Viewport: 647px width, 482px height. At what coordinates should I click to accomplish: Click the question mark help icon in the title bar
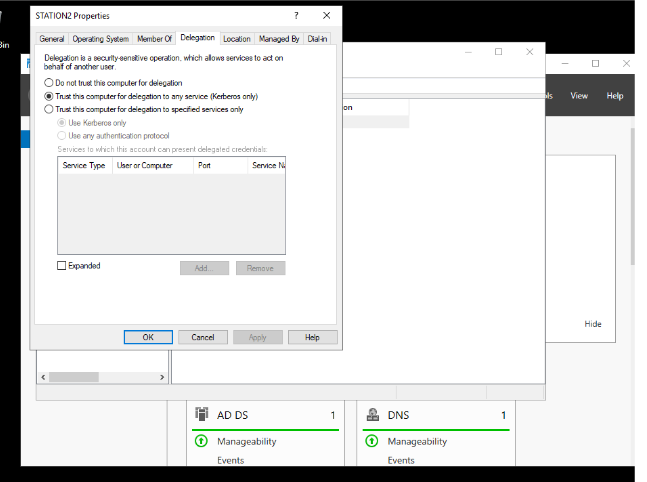[x=296, y=16]
